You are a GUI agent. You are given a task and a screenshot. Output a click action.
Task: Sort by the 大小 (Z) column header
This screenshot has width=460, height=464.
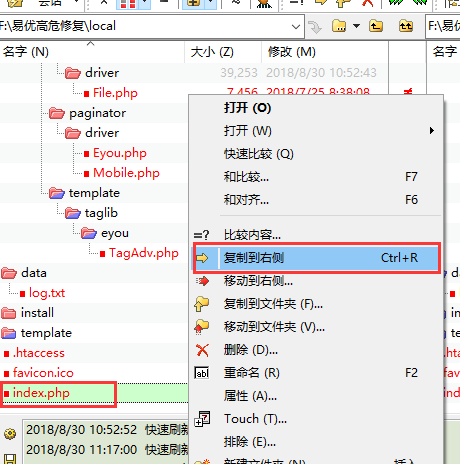coord(223,52)
